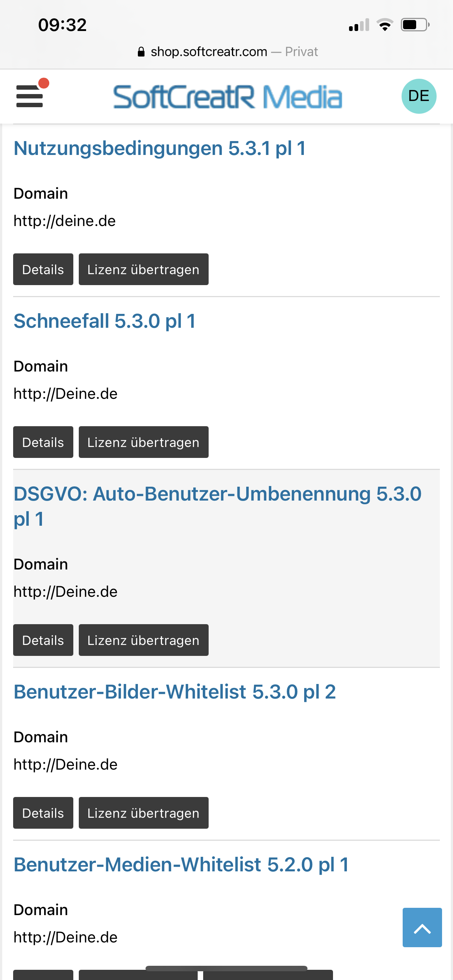Screen dimensions: 453x980
Task: Tap the lock icon in address bar
Action: tap(141, 52)
